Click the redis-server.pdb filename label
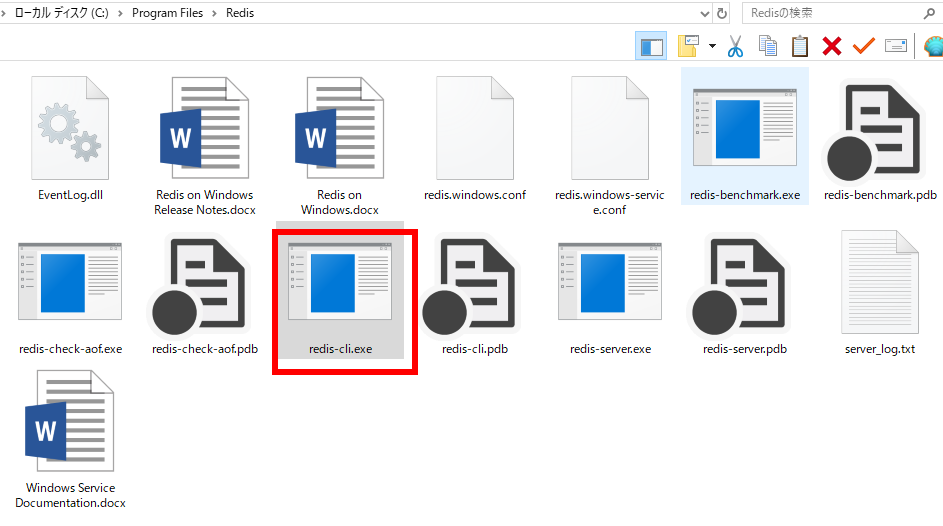Screen dimensions: 943x526 tap(745, 349)
